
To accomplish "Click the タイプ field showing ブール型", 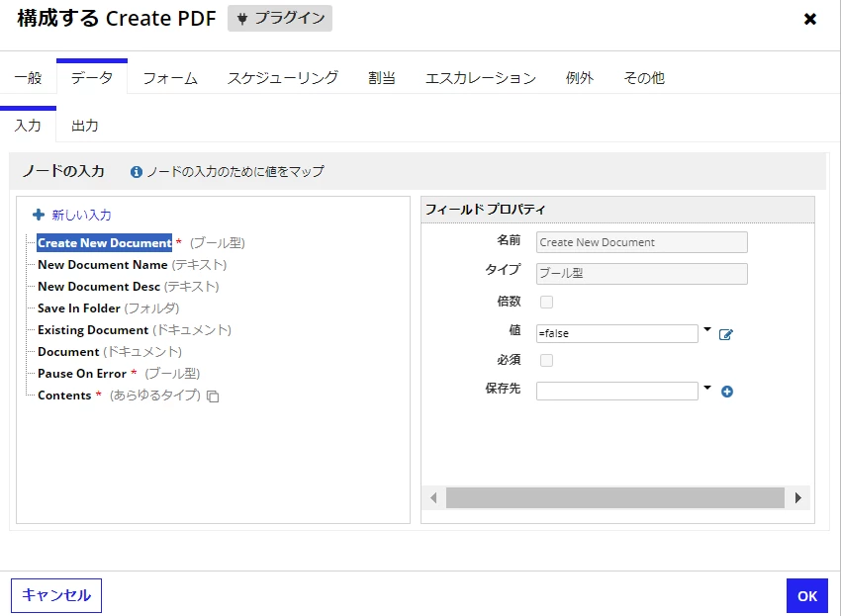I will pyautogui.click(x=641, y=274).
